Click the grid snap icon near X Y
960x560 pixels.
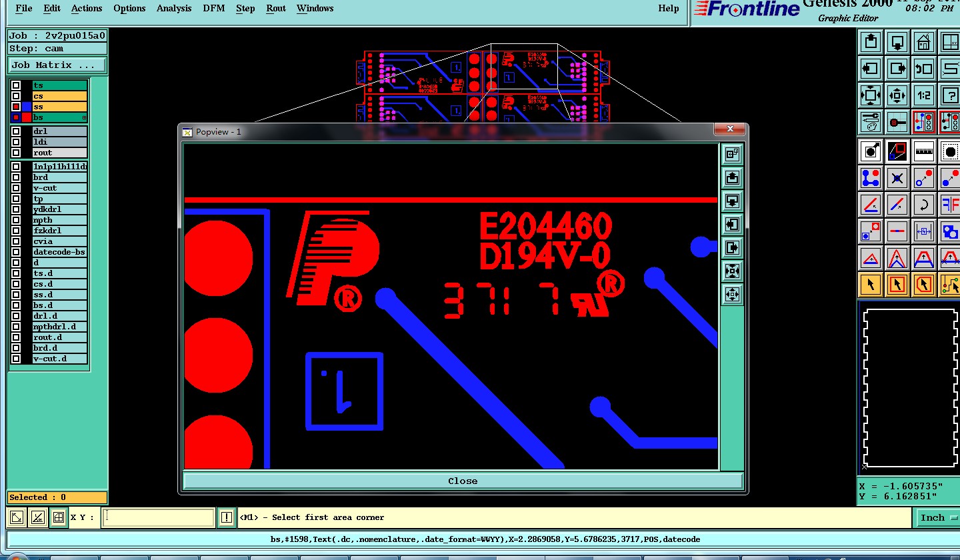pos(58,517)
